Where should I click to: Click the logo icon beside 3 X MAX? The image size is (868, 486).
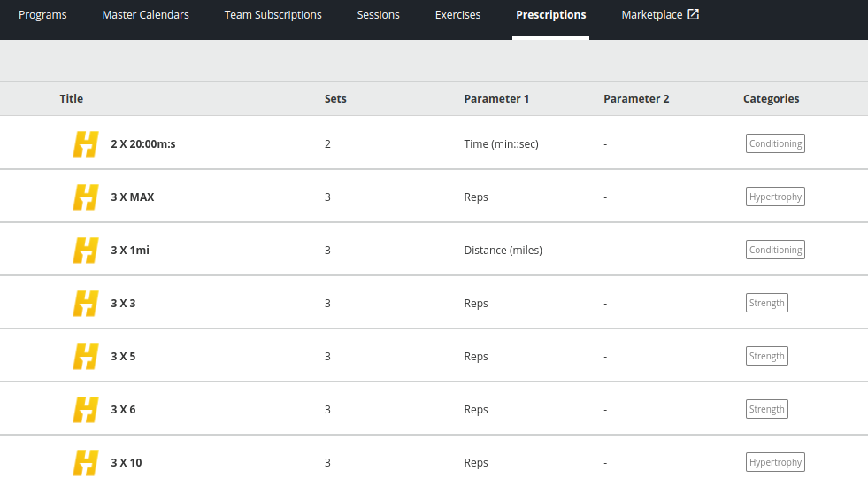click(86, 197)
